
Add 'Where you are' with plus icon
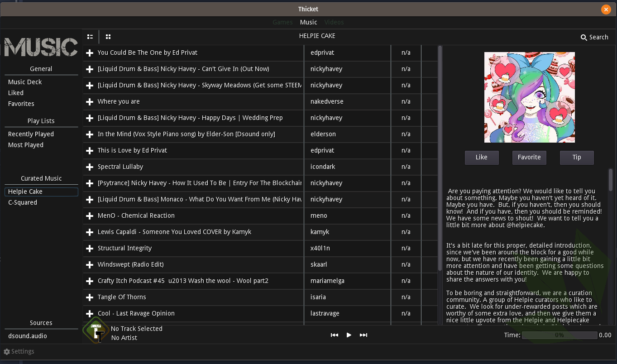pos(90,102)
